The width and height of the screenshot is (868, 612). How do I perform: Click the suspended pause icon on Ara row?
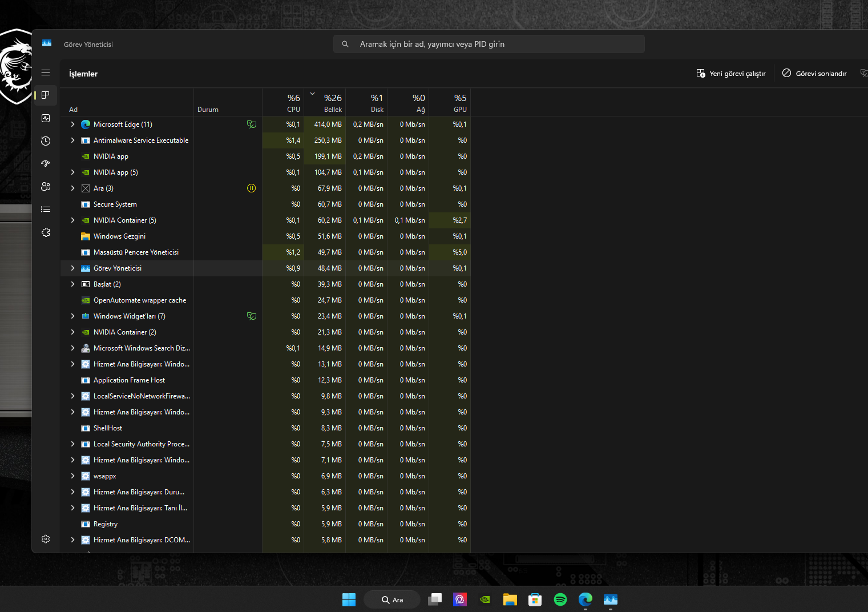point(251,188)
